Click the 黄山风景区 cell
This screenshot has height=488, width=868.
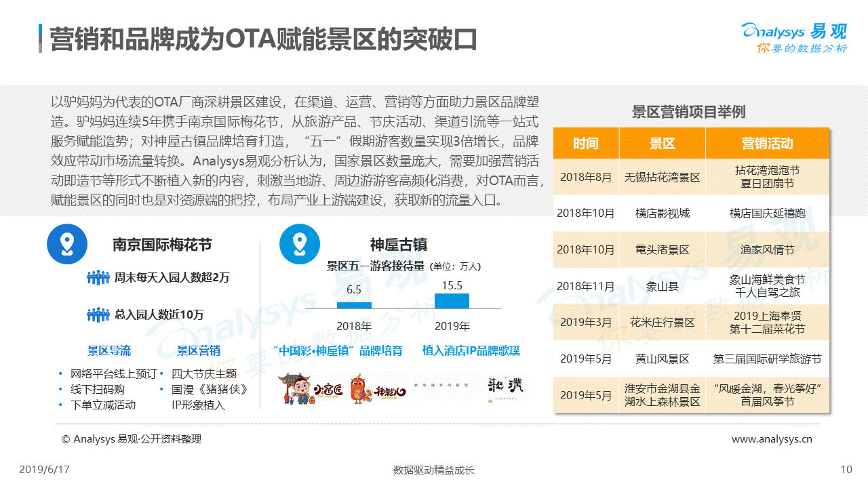tap(663, 359)
